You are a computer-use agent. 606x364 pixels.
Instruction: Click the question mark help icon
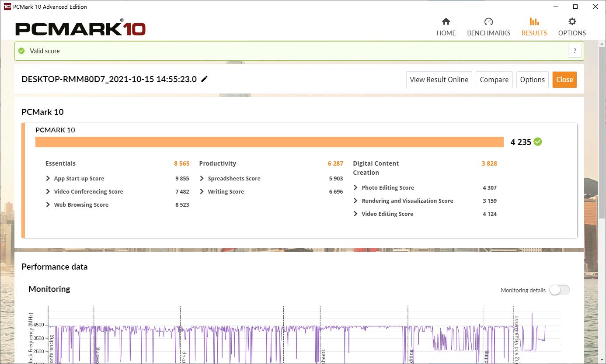click(x=575, y=51)
